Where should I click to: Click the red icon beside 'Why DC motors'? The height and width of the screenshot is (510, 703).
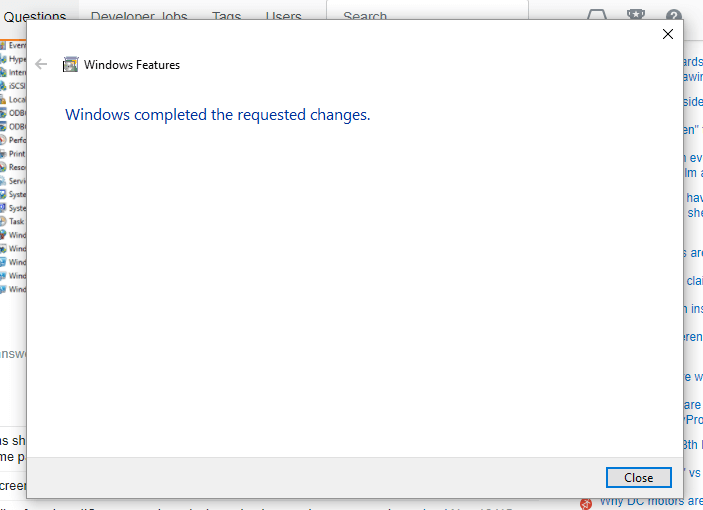pos(586,504)
